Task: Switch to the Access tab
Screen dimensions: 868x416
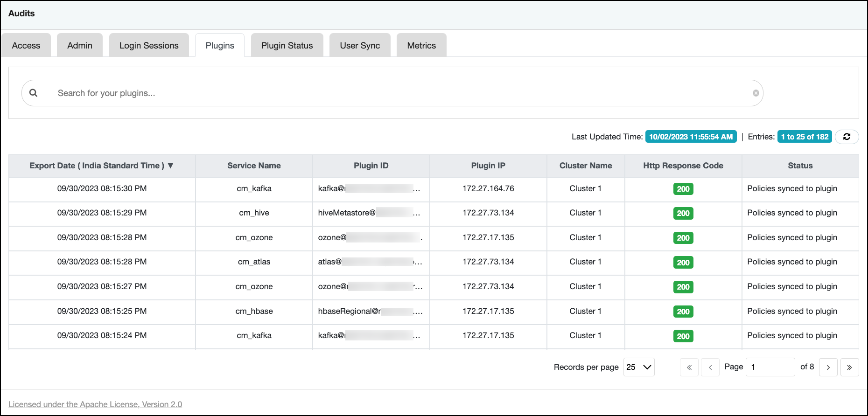Action: pos(26,45)
